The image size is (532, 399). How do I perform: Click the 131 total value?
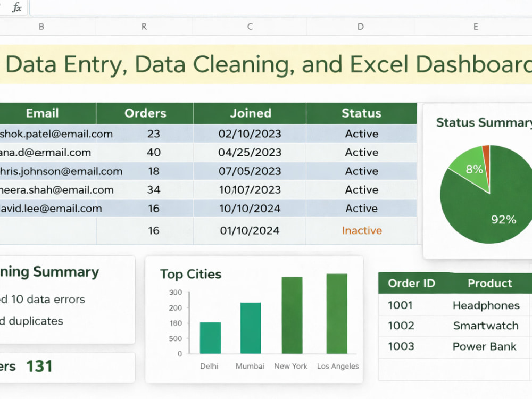tap(39, 367)
